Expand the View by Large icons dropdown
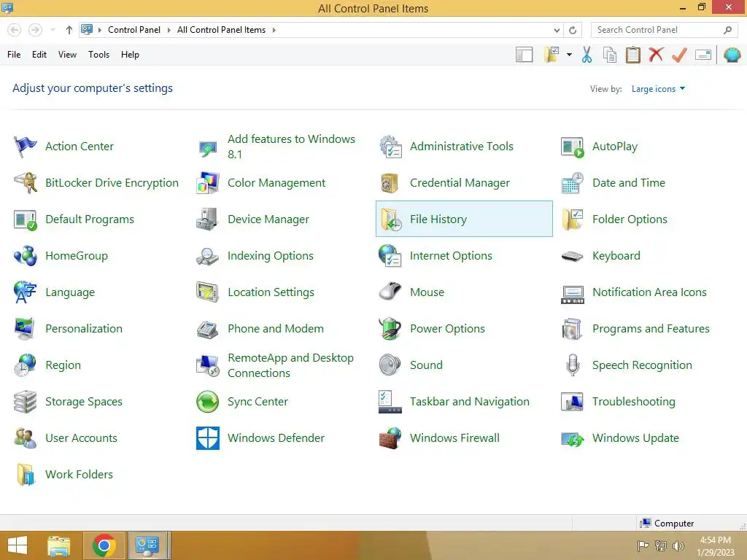The image size is (747, 560). pos(658,89)
